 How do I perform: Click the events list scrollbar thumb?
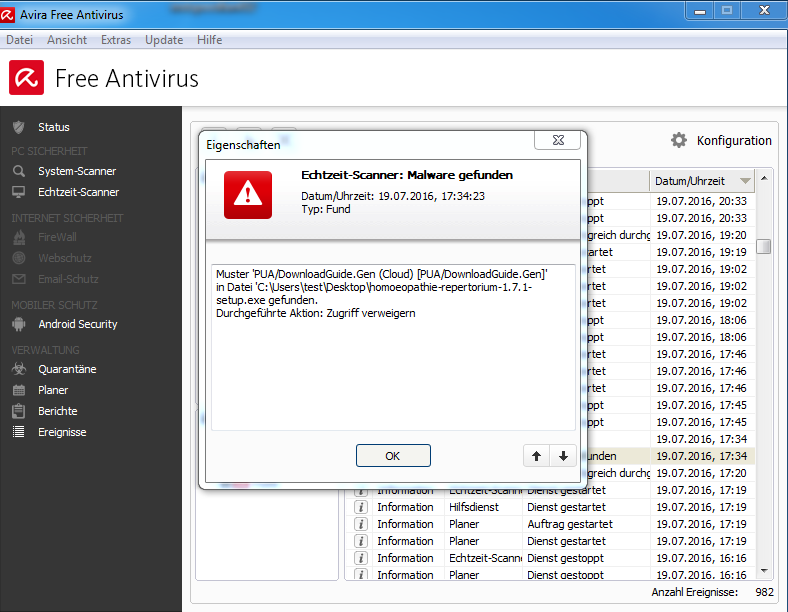coord(764,246)
